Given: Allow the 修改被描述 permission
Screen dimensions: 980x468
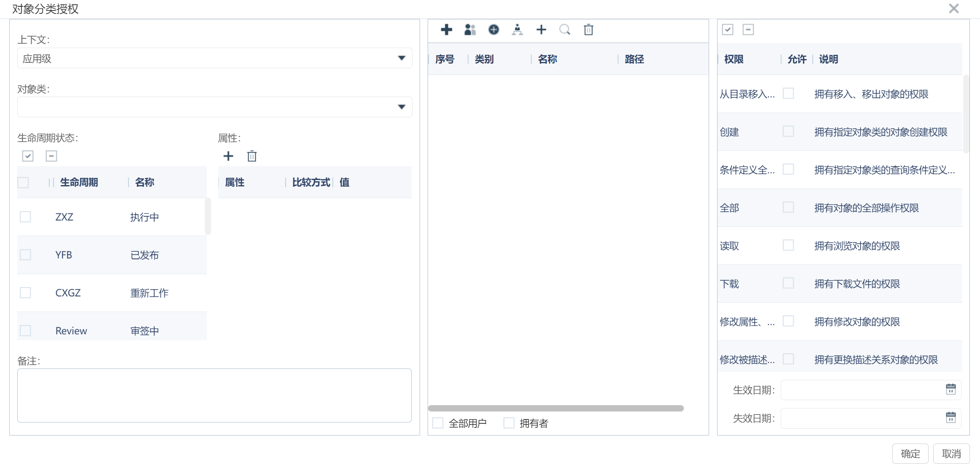Looking at the screenshot, I should click(788, 359).
